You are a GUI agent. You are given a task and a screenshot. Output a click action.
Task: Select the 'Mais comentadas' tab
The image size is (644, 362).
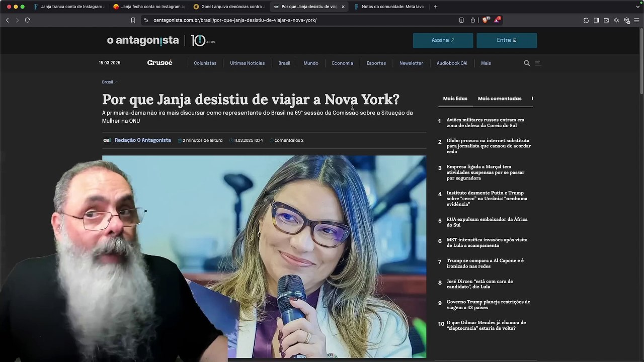(x=500, y=99)
